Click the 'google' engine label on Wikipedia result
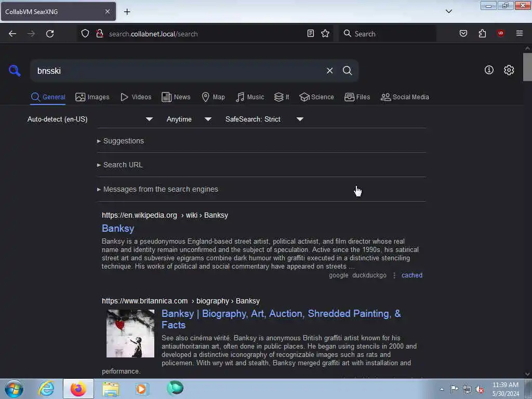 (339, 275)
